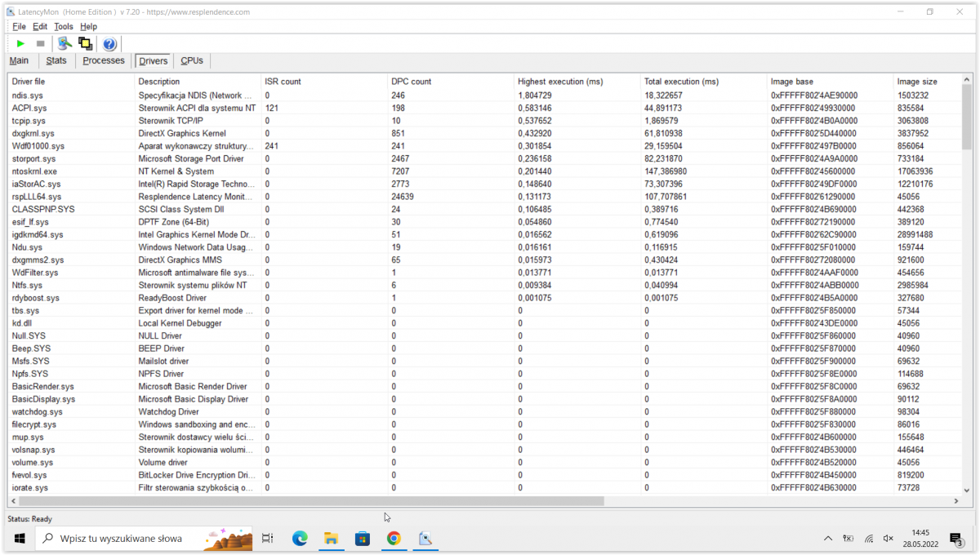This screenshot has height=555, width=980.
Task: Switch to the Processes tab
Action: 104,61
